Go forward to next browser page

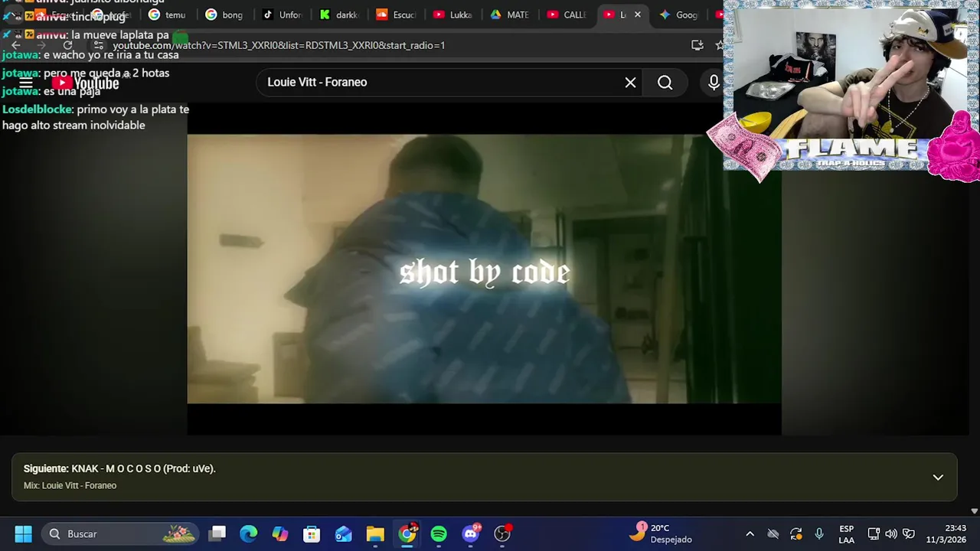(x=41, y=45)
